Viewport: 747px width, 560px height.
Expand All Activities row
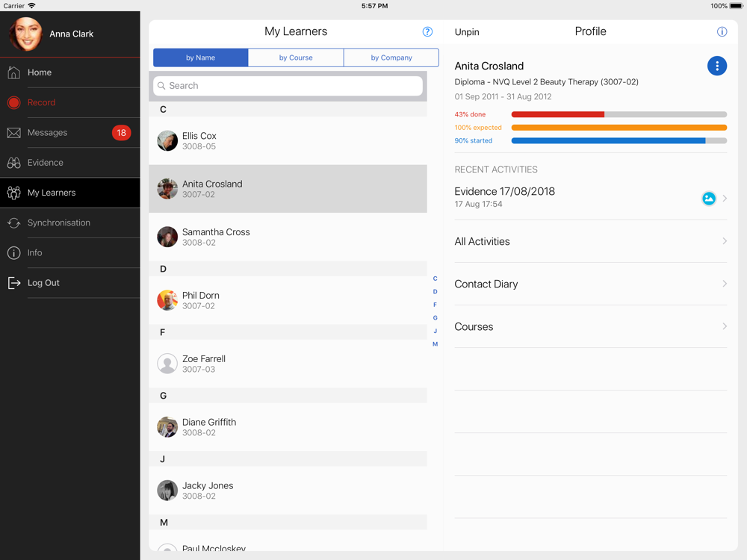click(x=591, y=241)
